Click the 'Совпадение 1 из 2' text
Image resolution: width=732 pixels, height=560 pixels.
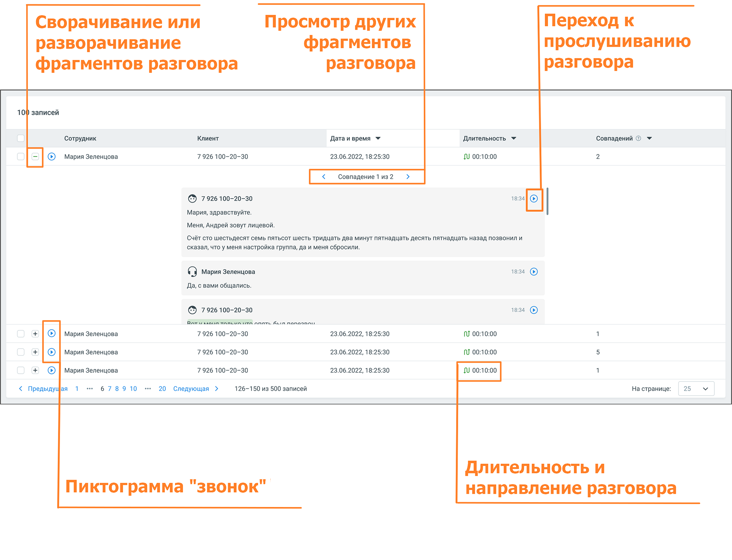click(x=366, y=177)
